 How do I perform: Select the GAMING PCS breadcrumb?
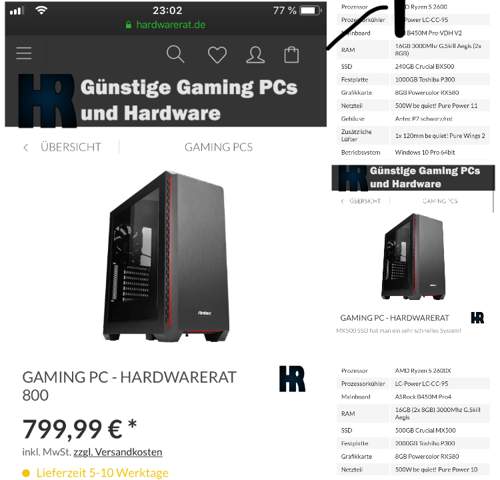pyautogui.click(x=219, y=147)
